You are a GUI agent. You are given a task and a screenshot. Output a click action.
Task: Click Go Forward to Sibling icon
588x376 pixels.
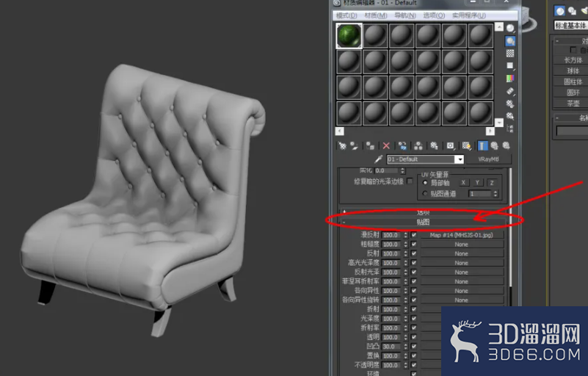tap(507, 145)
